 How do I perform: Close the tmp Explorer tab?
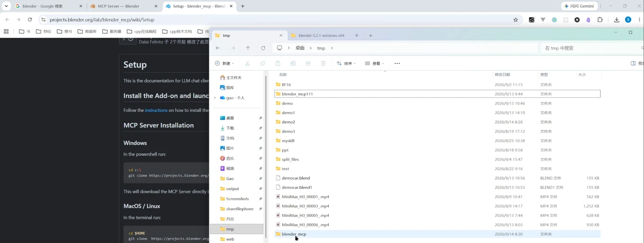coord(281,35)
